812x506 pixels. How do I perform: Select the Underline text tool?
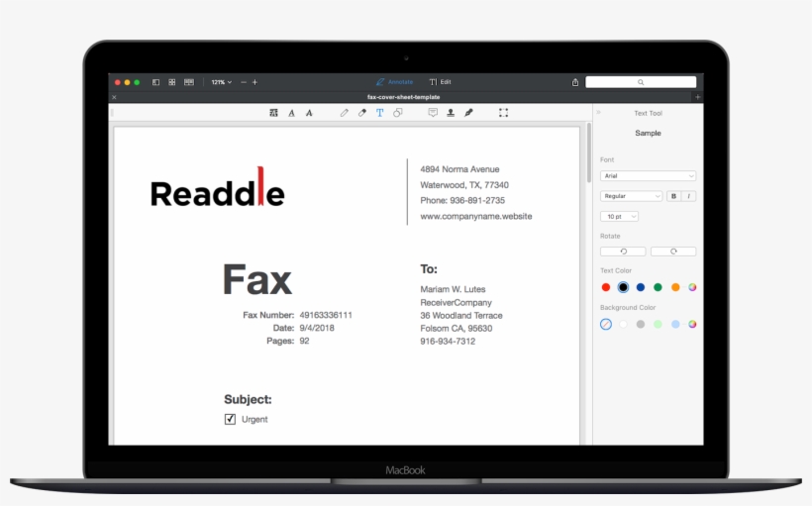(291, 113)
